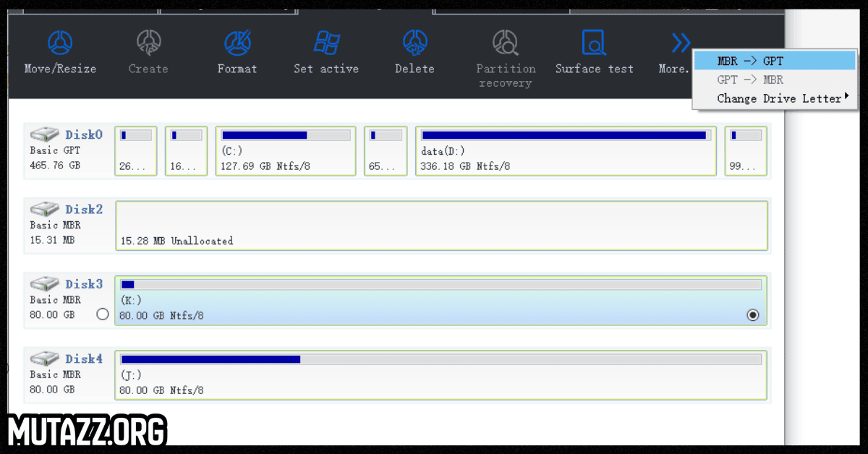Run the Surface test tool

(x=594, y=43)
